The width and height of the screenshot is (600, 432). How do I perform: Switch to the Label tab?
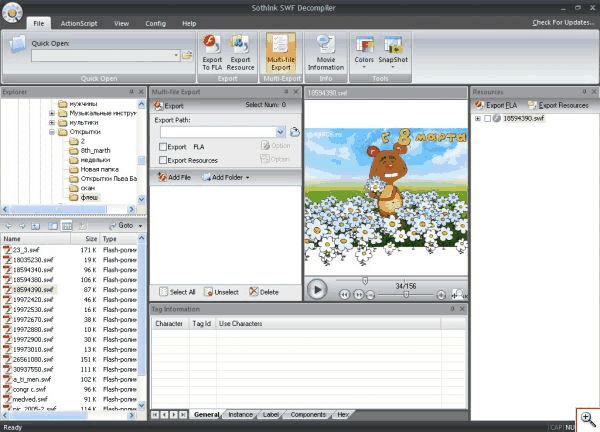(x=271, y=414)
